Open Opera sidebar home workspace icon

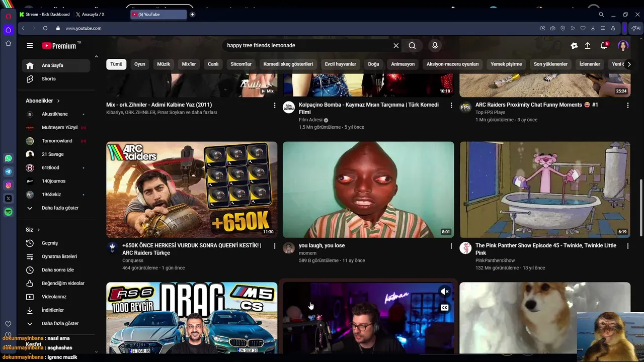point(9,30)
